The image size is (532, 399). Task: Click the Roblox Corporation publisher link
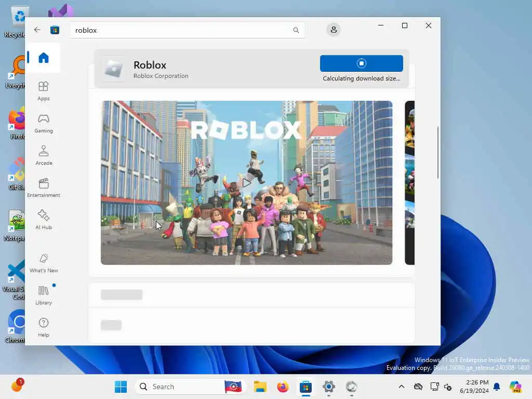click(x=161, y=76)
